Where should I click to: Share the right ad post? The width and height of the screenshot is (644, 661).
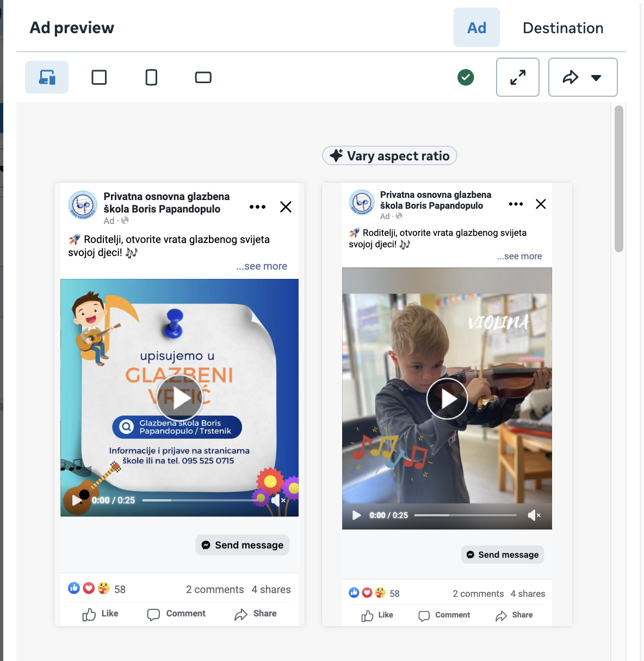(514, 615)
